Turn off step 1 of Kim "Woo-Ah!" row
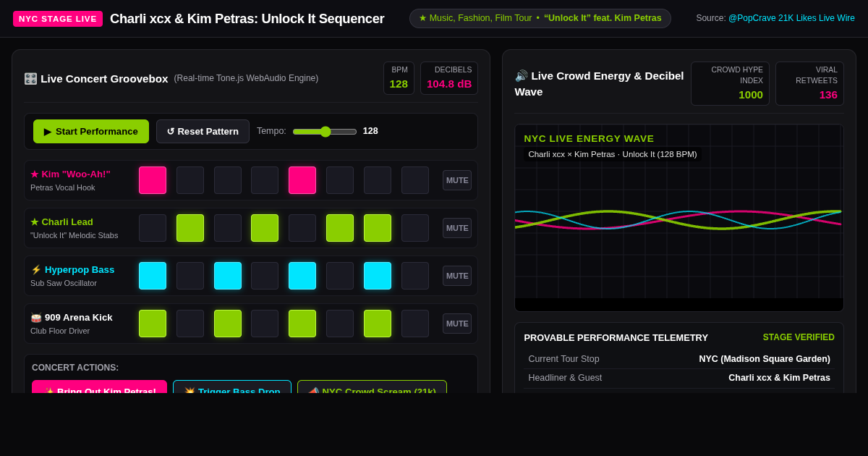The width and height of the screenshot is (868, 456). 153,180
